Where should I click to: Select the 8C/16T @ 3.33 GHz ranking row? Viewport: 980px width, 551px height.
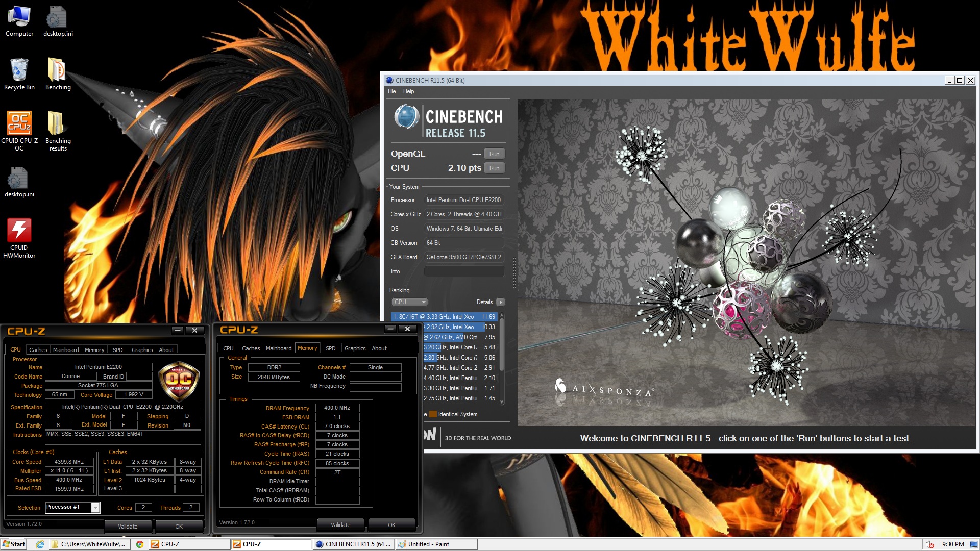click(x=444, y=317)
